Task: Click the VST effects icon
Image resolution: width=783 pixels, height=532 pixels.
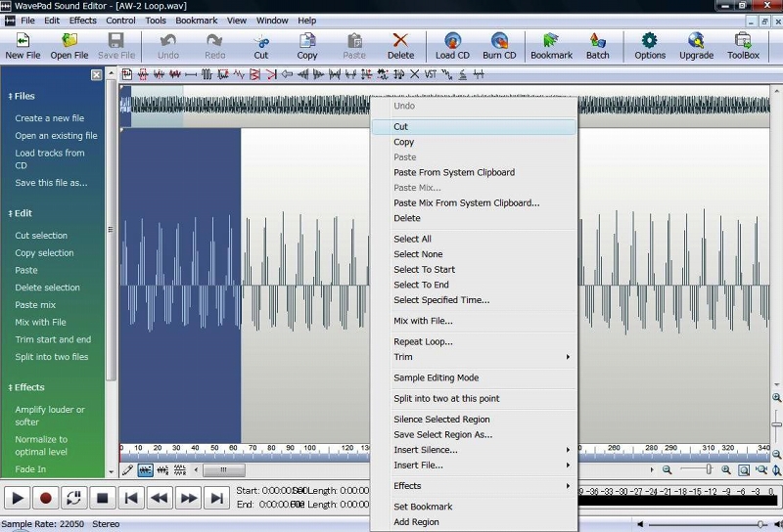Action: coord(431,74)
